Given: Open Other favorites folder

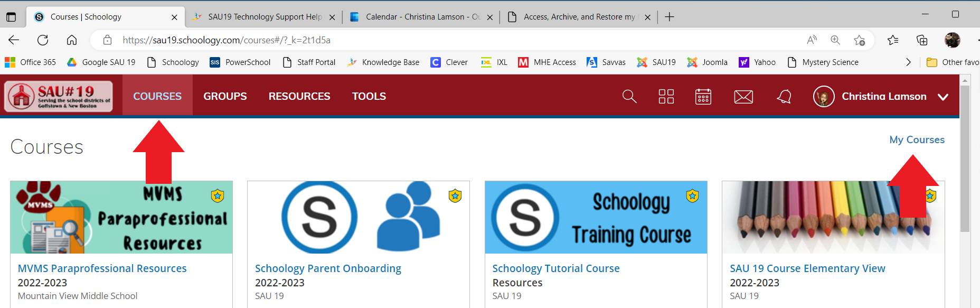Looking at the screenshot, I should 953,62.
